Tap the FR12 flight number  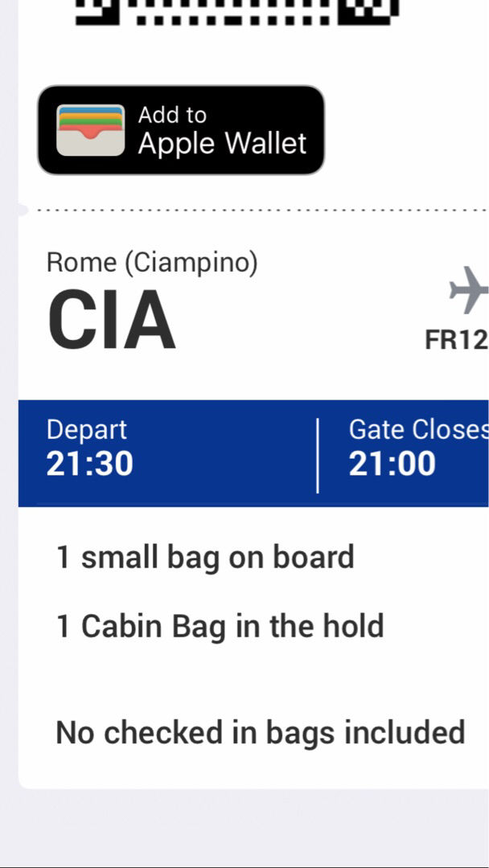pyautogui.click(x=456, y=340)
